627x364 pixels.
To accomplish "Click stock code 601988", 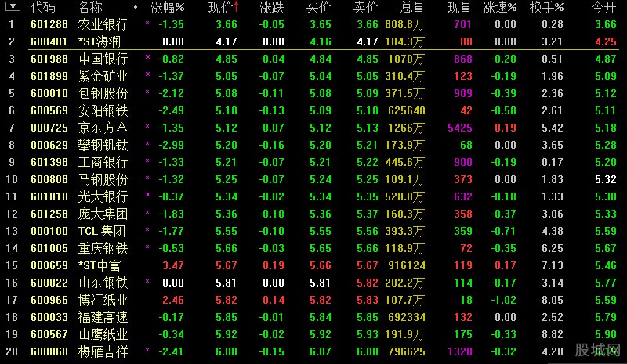I will point(49,59).
